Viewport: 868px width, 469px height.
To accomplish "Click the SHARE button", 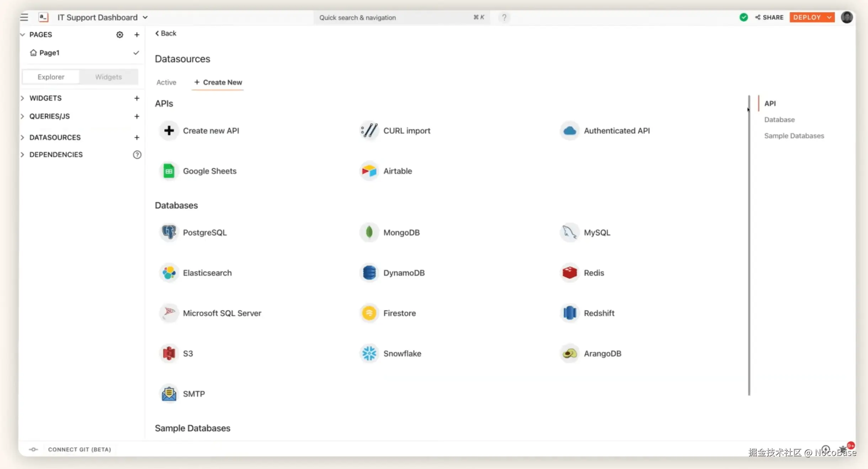I will pyautogui.click(x=769, y=17).
